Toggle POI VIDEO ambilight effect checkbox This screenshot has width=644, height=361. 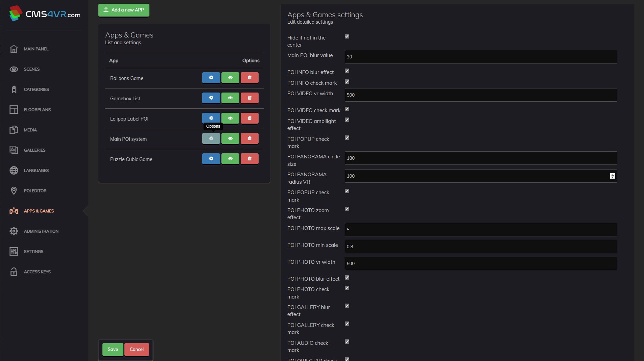tap(347, 120)
